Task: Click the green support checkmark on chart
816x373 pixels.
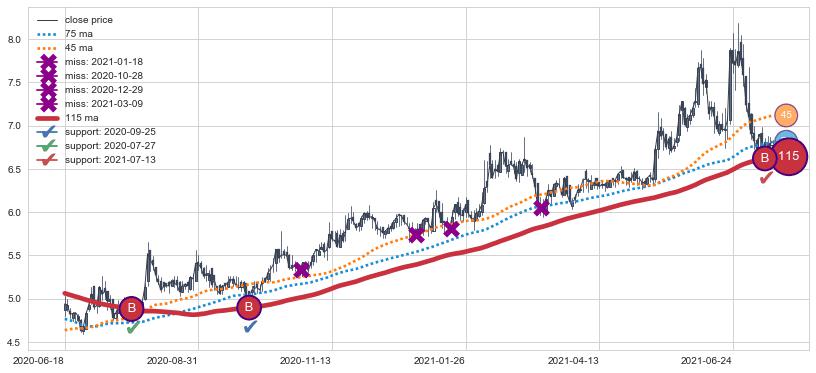Action: (x=133, y=328)
